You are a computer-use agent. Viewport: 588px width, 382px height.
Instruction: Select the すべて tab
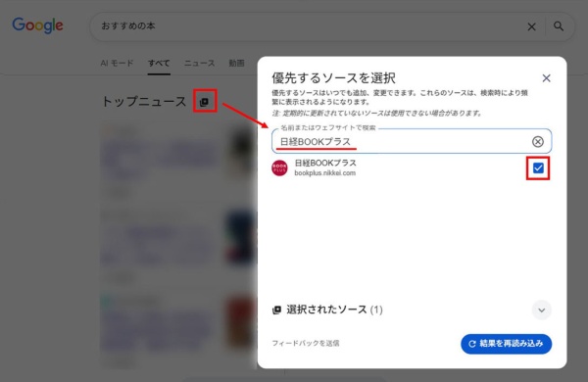(x=159, y=63)
